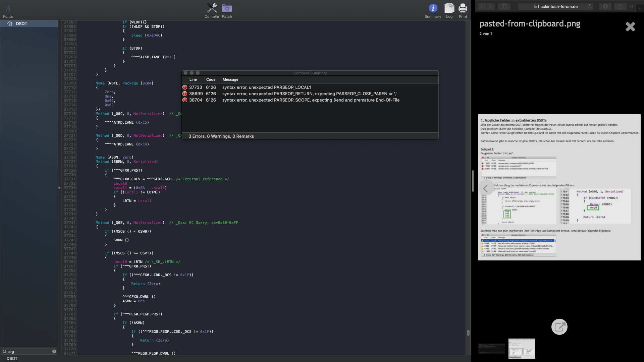Toggle the Safari sidebar button
Viewport: 644px width, 362px height.
504,6
